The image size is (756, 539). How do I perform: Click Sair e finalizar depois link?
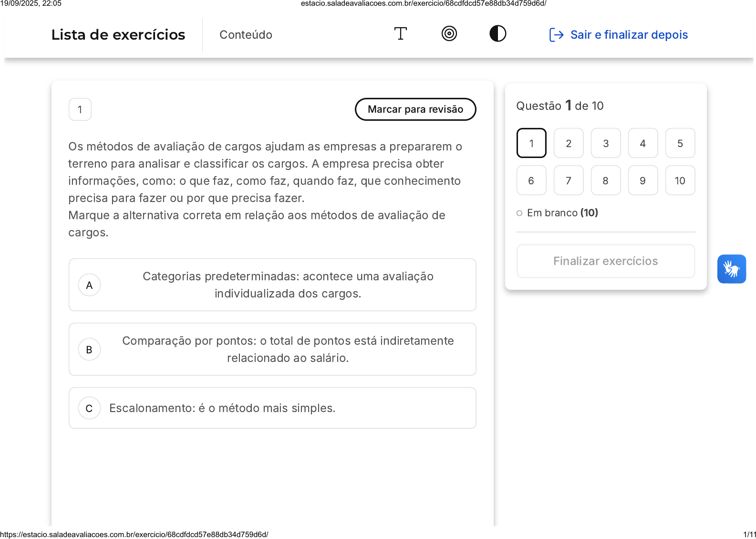tap(629, 35)
